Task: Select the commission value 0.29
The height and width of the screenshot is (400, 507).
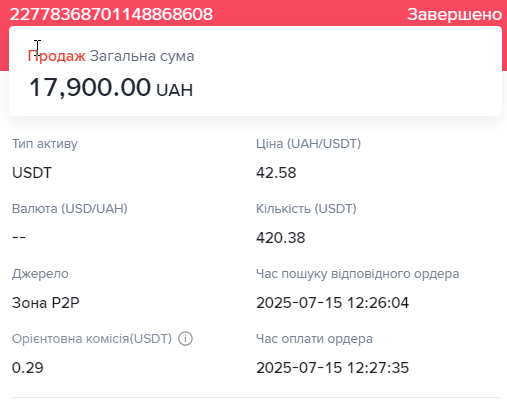Action: point(28,368)
